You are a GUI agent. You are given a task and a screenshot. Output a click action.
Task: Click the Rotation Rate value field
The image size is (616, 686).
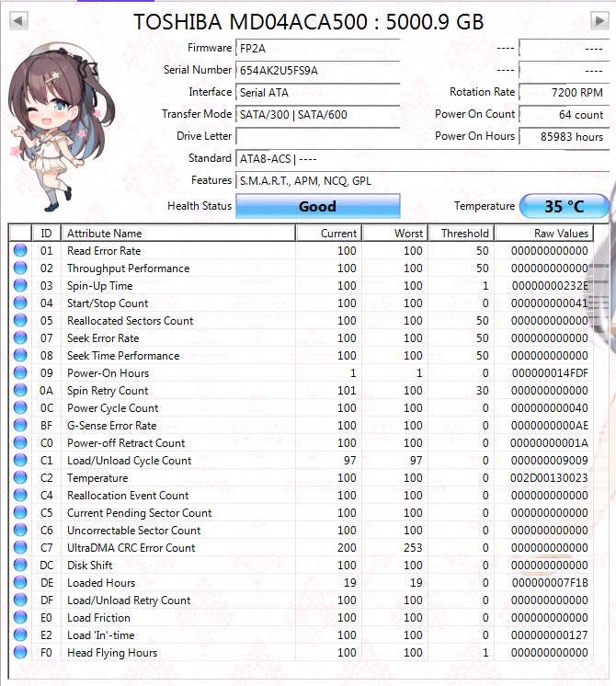point(565,92)
